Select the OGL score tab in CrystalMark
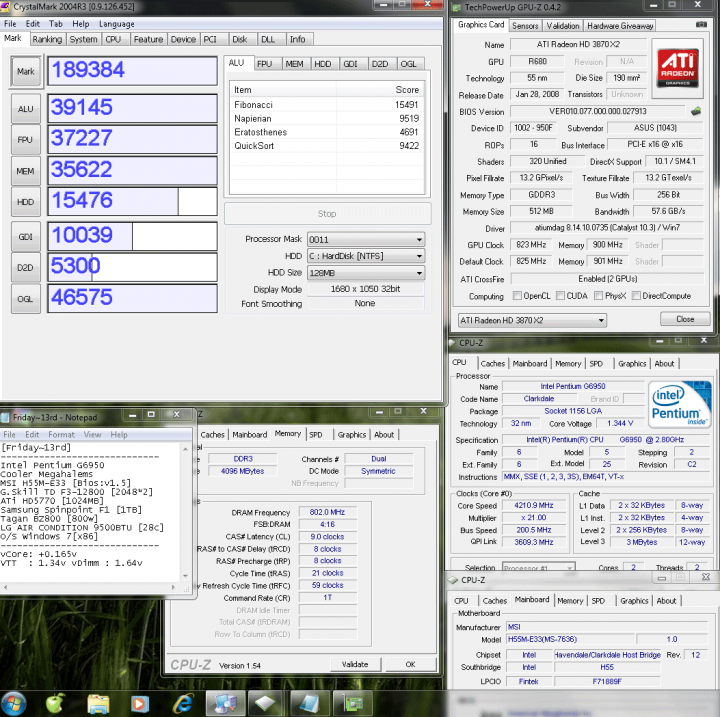 (x=408, y=64)
